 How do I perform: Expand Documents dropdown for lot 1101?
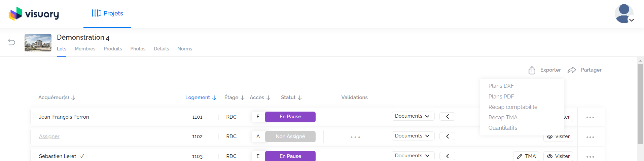(413, 116)
